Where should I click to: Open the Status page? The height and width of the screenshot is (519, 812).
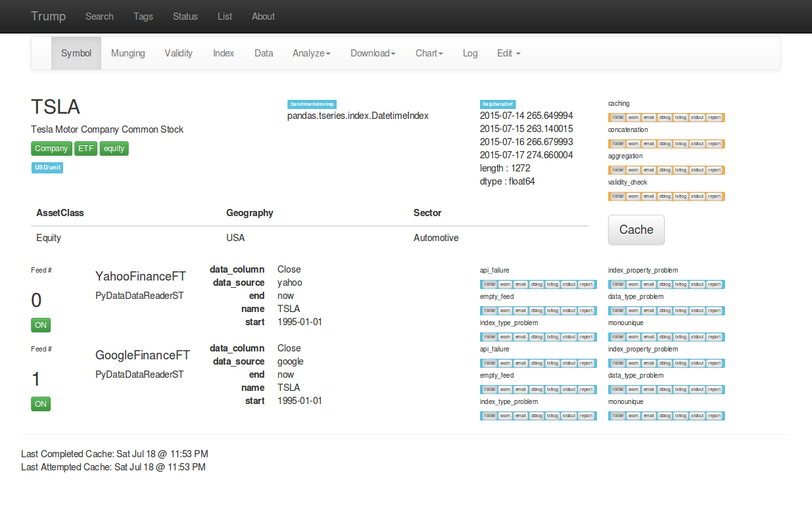(x=185, y=16)
